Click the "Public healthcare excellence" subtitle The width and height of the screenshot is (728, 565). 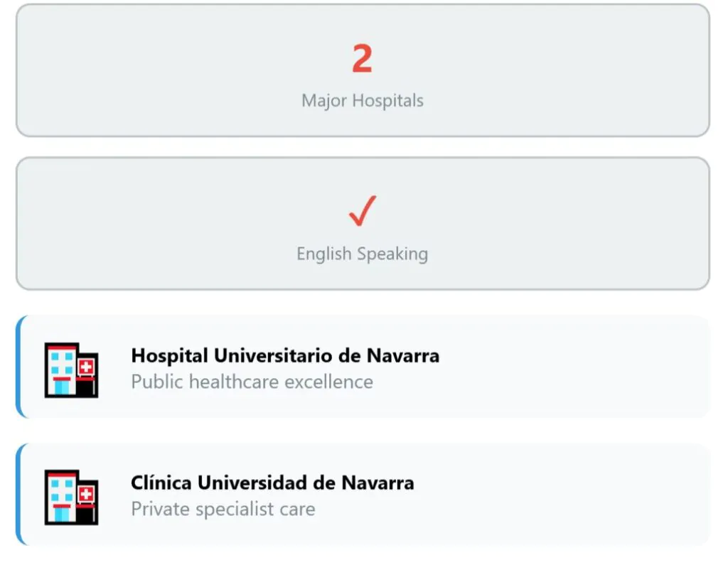pos(252,382)
